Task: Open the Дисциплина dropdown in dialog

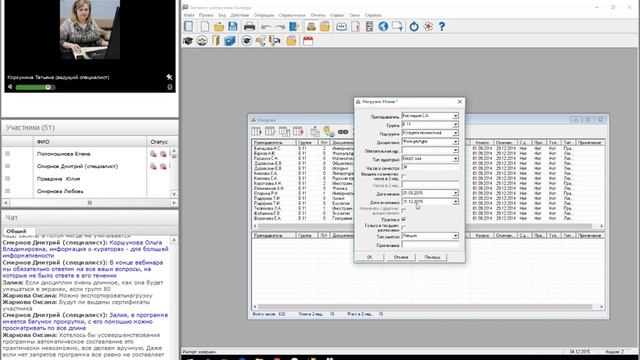Action: pyautogui.click(x=455, y=142)
